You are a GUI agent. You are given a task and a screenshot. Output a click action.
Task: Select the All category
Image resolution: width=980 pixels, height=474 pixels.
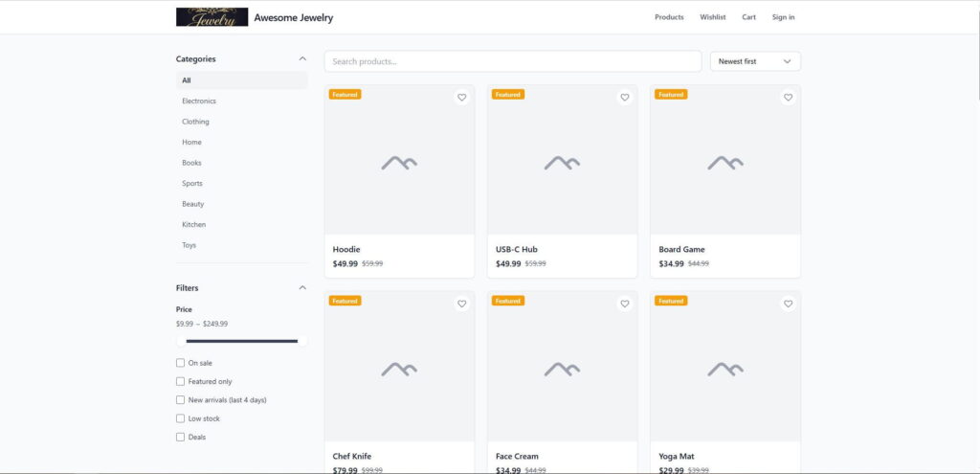[242, 80]
